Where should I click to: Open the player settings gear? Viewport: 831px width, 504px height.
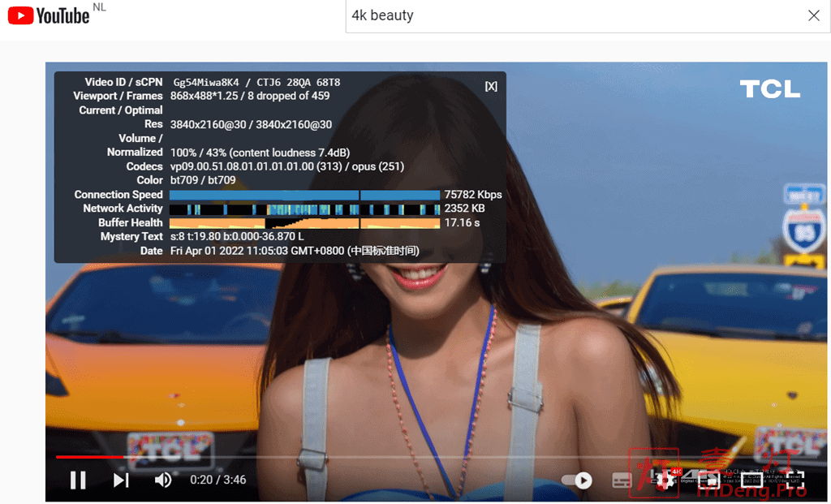tap(665, 480)
